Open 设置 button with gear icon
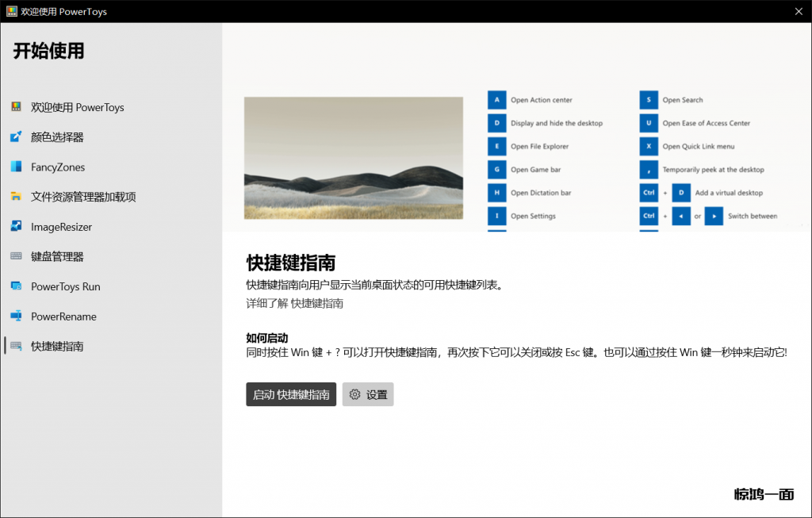 (x=368, y=394)
